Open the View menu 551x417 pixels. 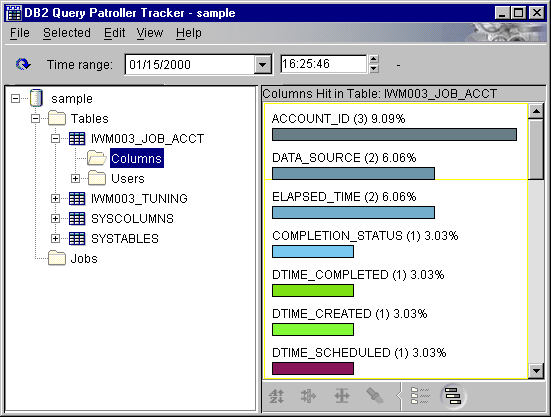click(150, 33)
